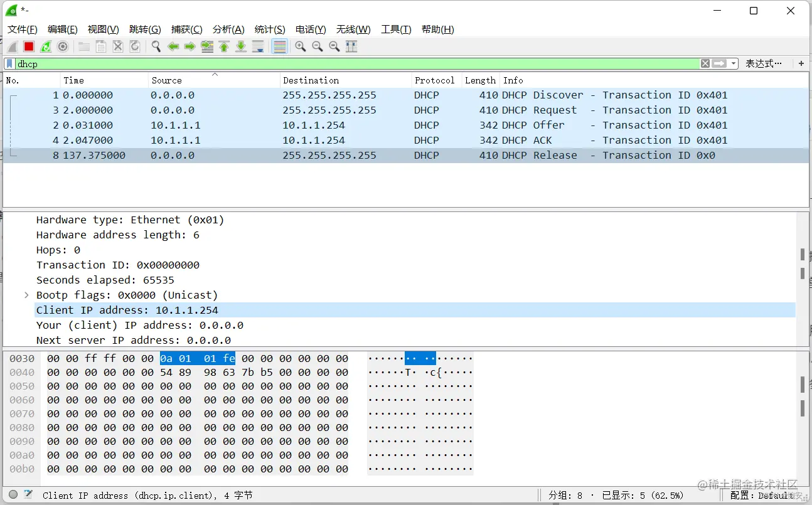The height and width of the screenshot is (505, 812).
Task: Select the DHCP Release packet row
Action: tap(406, 156)
